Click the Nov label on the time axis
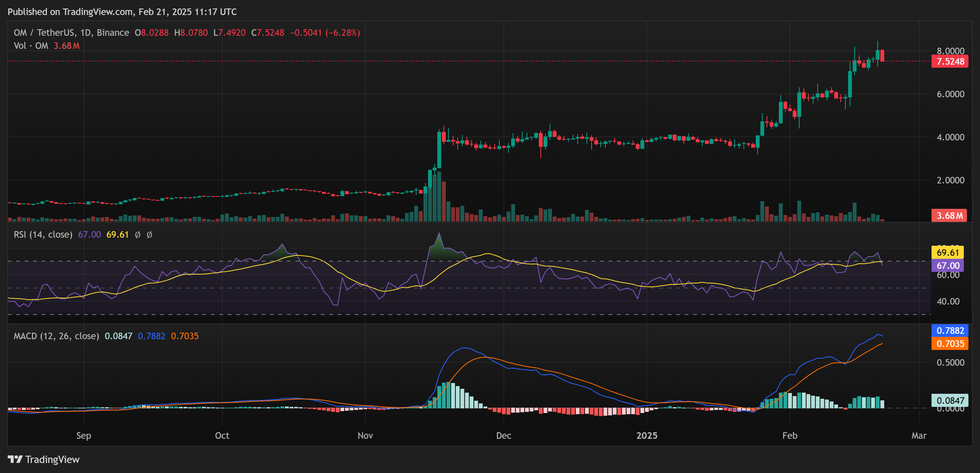 pos(365,436)
